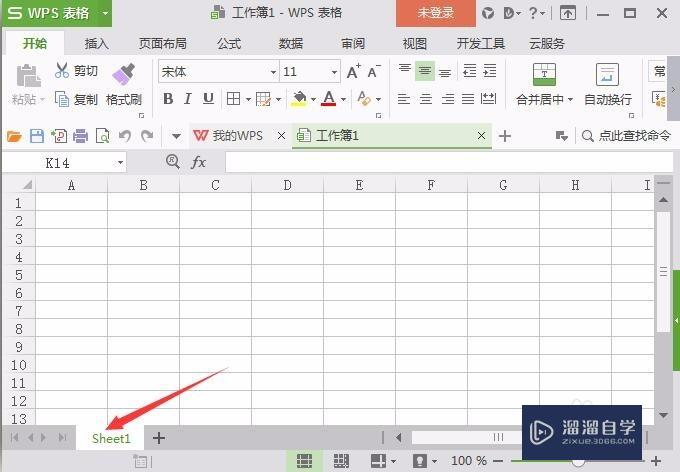Save workbook with floppy disk icon

coord(37,136)
